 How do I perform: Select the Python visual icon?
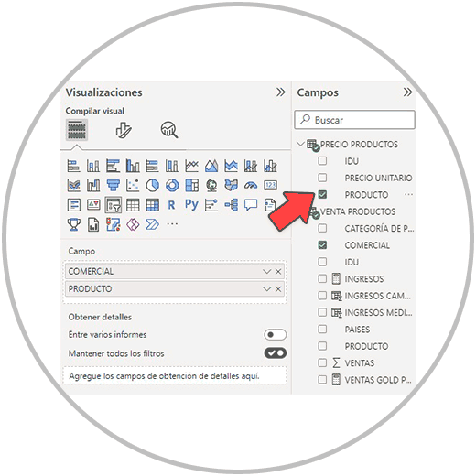(191, 205)
